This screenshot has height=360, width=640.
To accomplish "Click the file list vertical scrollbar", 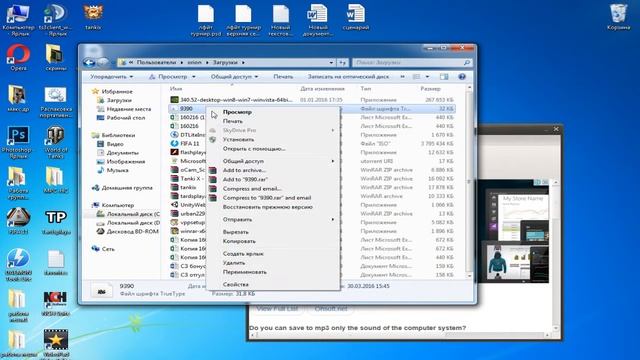I will point(469,181).
